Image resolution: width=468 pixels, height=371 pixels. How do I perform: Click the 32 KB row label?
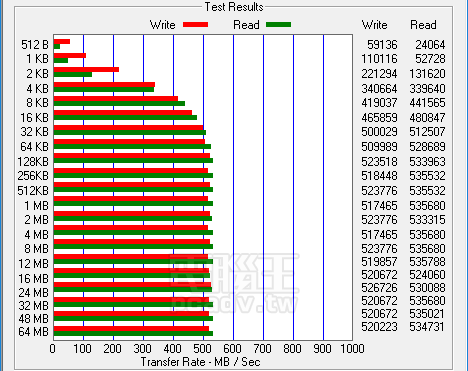point(35,132)
